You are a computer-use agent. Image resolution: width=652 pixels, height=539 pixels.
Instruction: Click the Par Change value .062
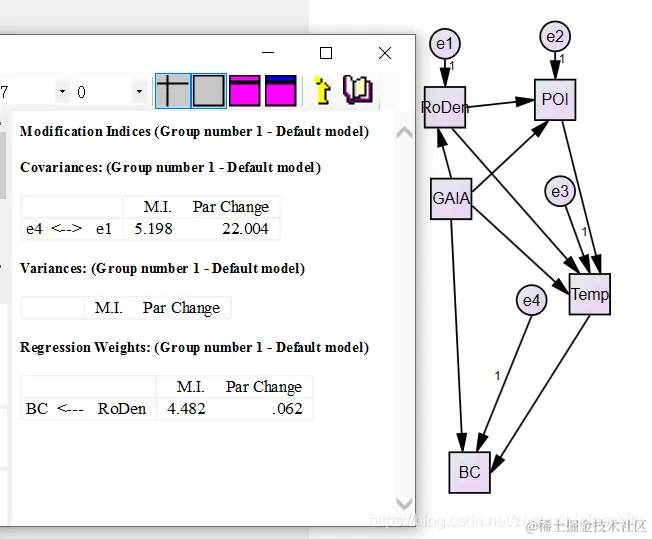point(287,409)
